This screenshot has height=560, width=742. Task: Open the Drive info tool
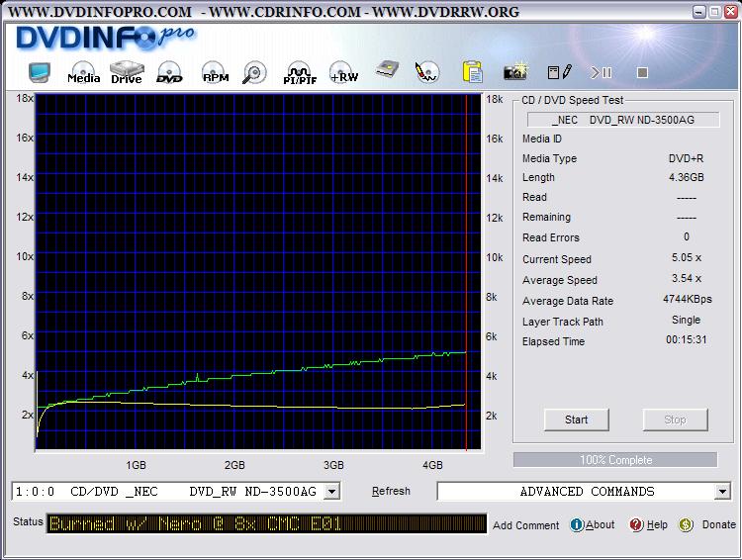tap(127, 73)
